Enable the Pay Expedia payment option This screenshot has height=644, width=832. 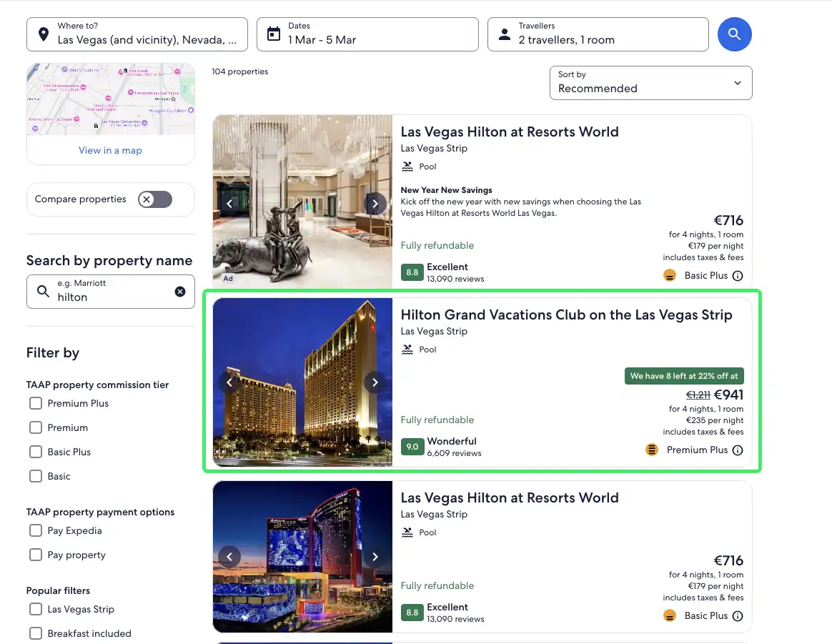[x=36, y=530]
